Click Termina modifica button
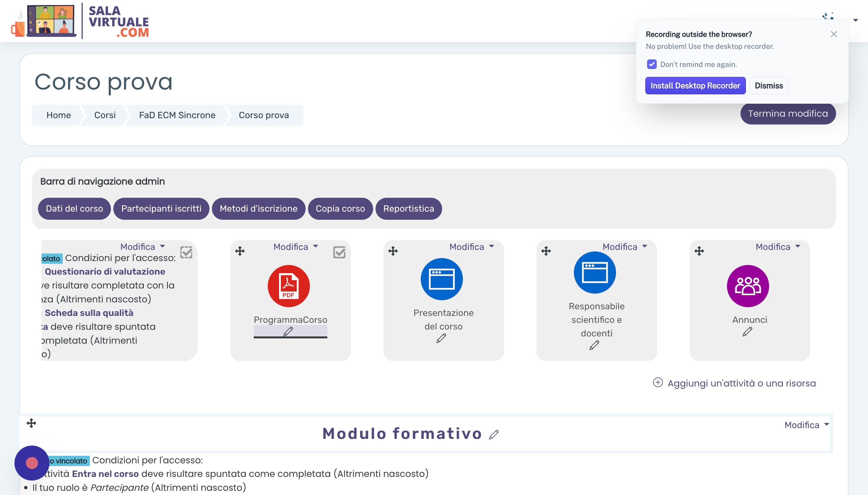868x495 pixels. click(x=788, y=114)
